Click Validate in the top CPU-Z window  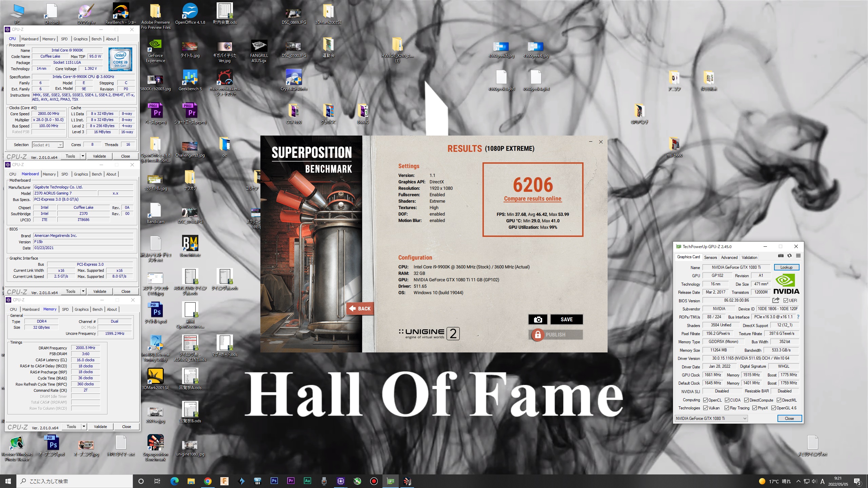tap(99, 156)
